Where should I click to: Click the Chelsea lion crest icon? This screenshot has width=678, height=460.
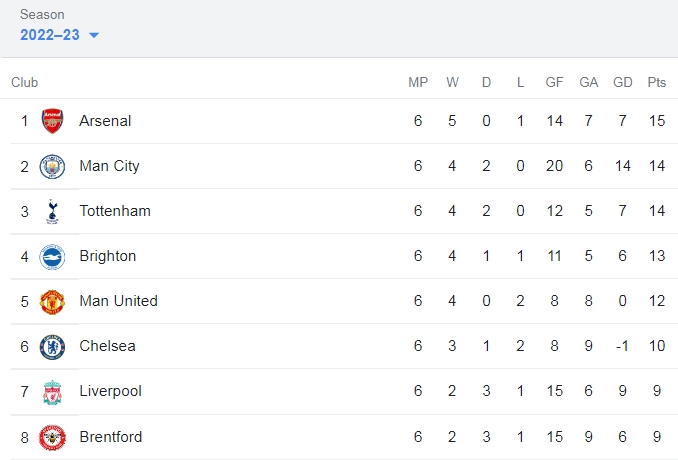point(52,347)
